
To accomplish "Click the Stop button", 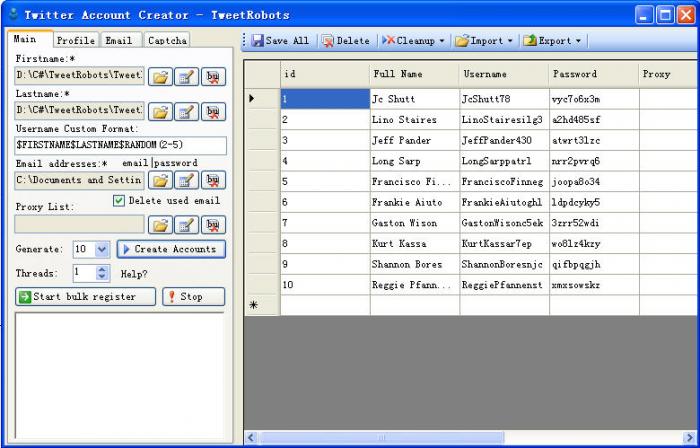I will click(x=193, y=297).
